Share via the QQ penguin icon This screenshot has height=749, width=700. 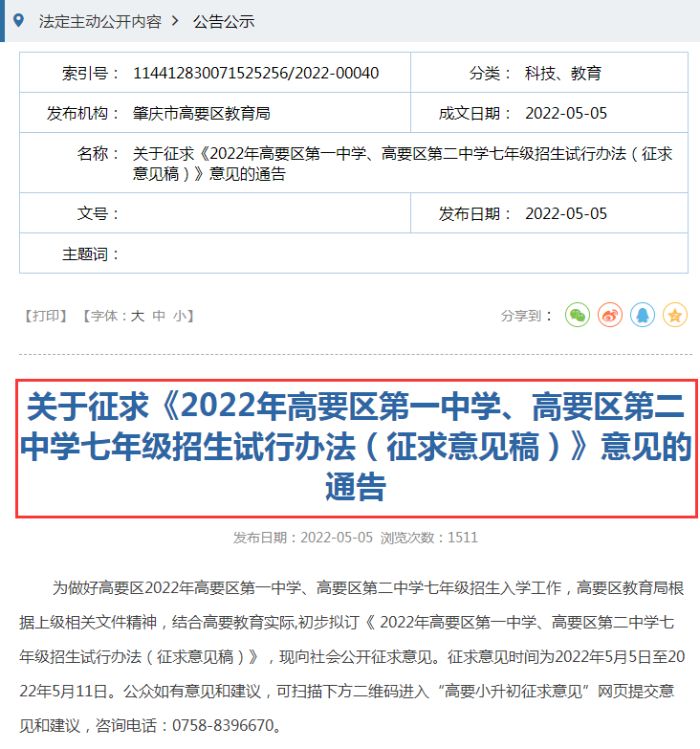(643, 315)
